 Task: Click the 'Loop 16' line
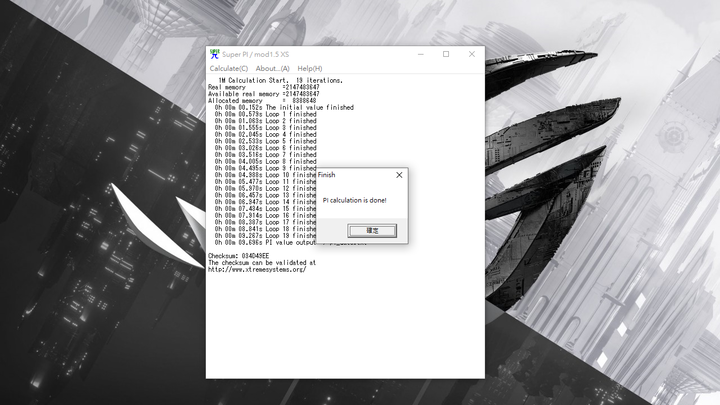pyautogui.click(x=265, y=215)
